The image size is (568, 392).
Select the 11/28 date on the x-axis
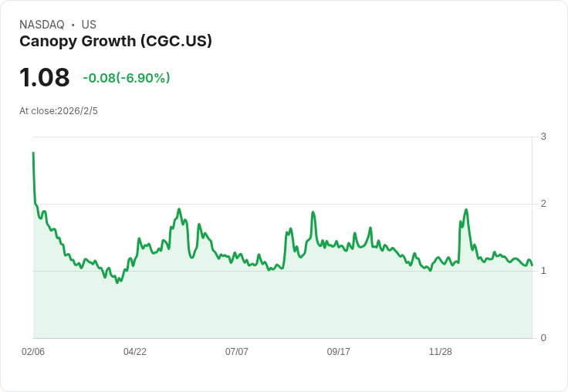[440, 352]
